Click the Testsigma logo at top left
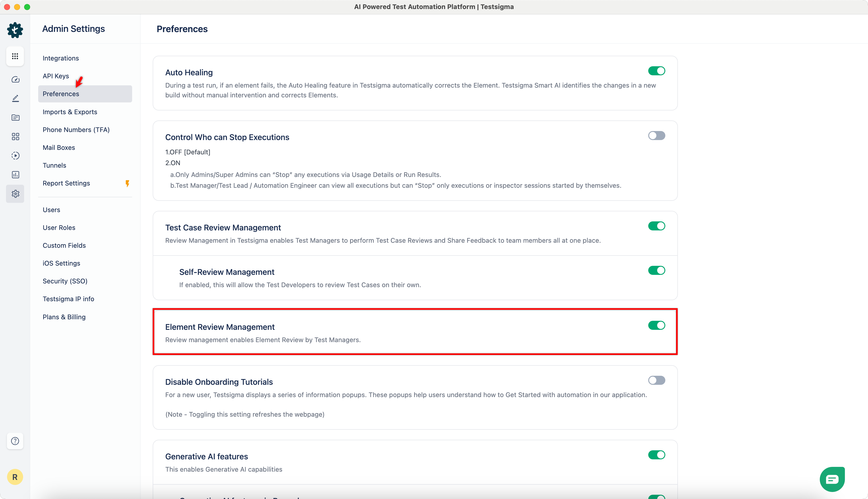 (15, 30)
